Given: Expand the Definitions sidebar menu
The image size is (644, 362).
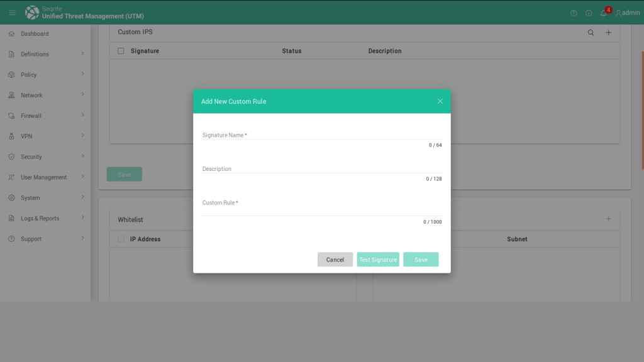Looking at the screenshot, I should tap(44, 54).
